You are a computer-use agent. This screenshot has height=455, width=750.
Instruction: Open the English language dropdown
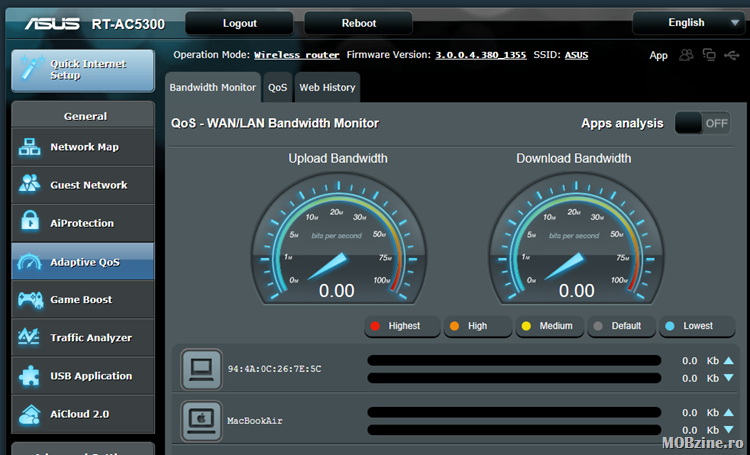coord(690,23)
